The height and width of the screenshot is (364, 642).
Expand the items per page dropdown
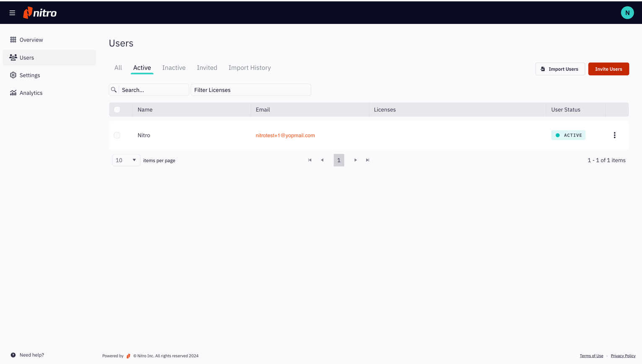pos(126,160)
